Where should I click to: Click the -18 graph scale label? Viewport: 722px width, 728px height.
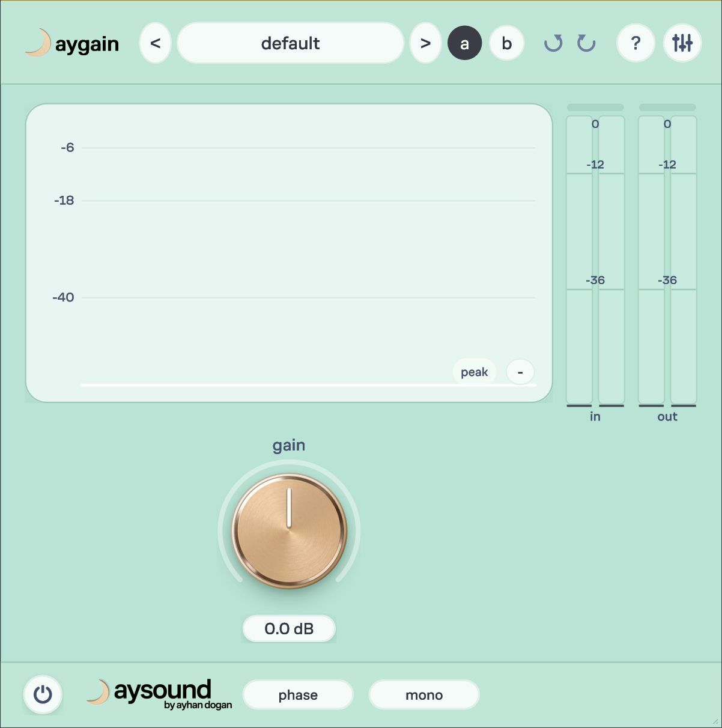[64, 201]
